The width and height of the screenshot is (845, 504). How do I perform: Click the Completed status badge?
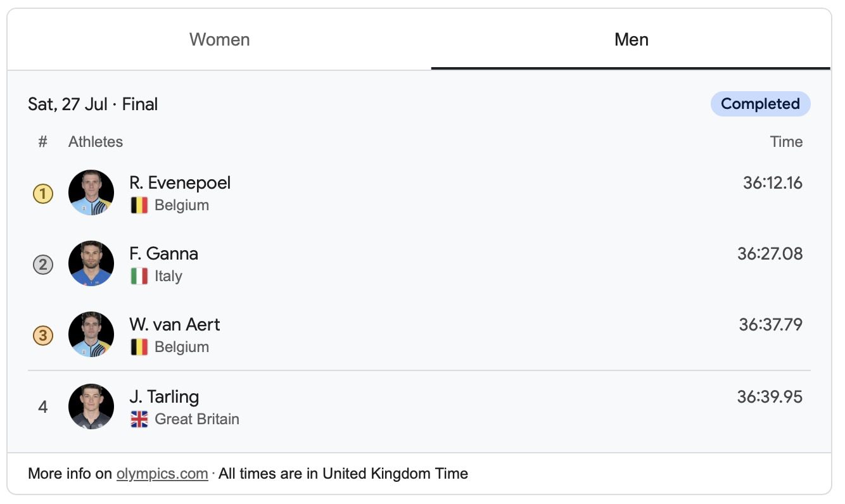[760, 104]
